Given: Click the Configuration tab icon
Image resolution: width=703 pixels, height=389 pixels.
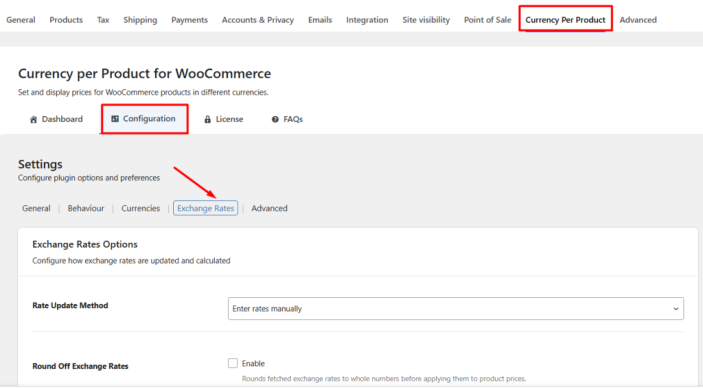Looking at the screenshot, I should (x=115, y=119).
